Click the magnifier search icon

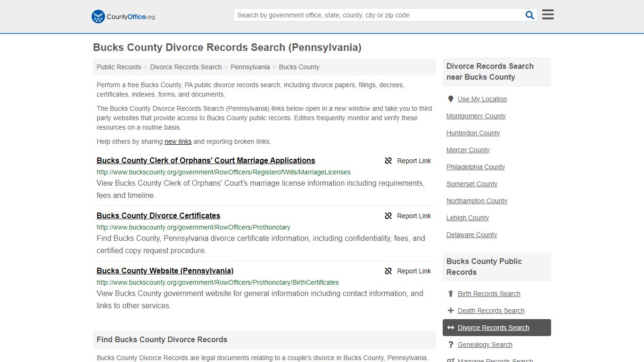530,15
